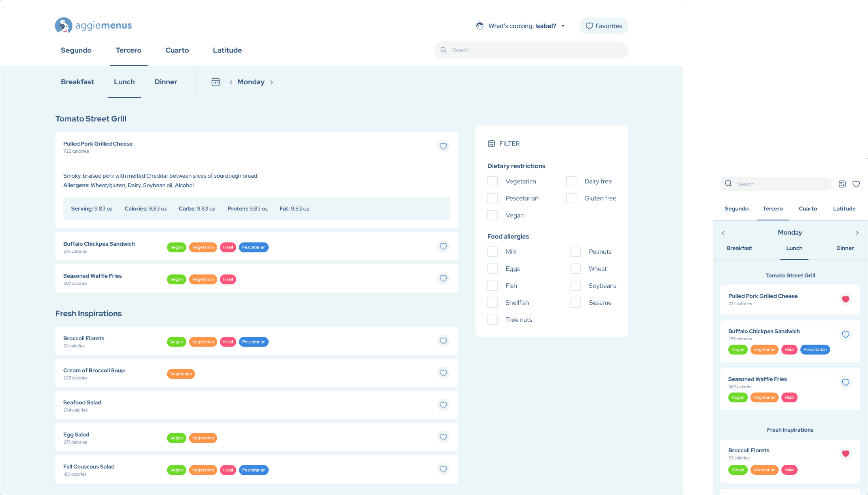Image resolution: width=868 pixels, height=495 pixels.
Task: Unfavorite Pulled Pork Grilled Cheese in mobile view
Action: pyautogui.click(x=845, y=299)
